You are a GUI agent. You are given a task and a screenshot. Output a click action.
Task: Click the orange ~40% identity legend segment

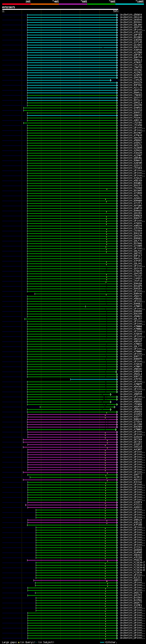point(45,4)
